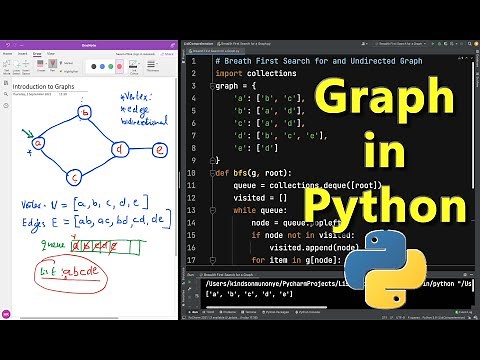Hide the Run panel with minimize icon

tap(471, 274)
